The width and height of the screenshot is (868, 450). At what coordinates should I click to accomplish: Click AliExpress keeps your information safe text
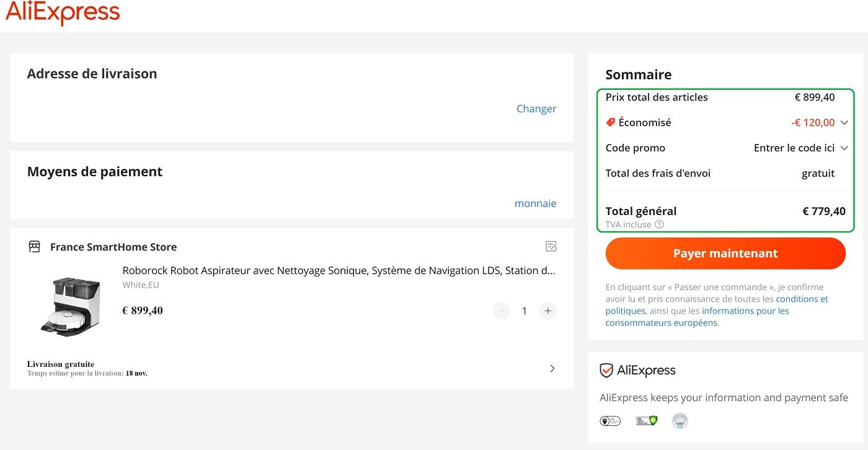[x=724, y=398]
